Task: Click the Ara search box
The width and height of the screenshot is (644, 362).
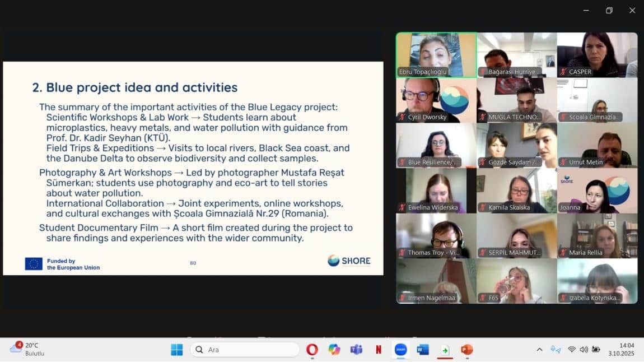Action: (245, 350)
